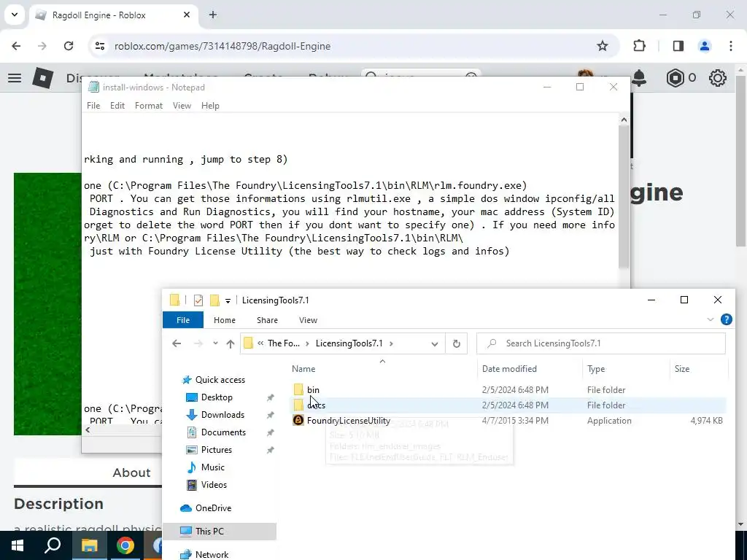Open Roblox notifications bell
Viewport: 747px width, 560px height.
(639, 77)
